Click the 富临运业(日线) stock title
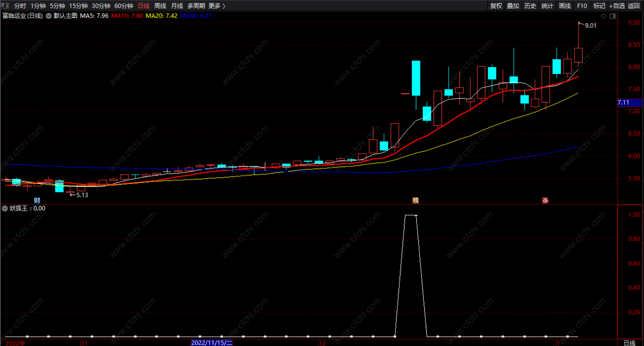Screen dimensions: 644x346 pos(22,16)
